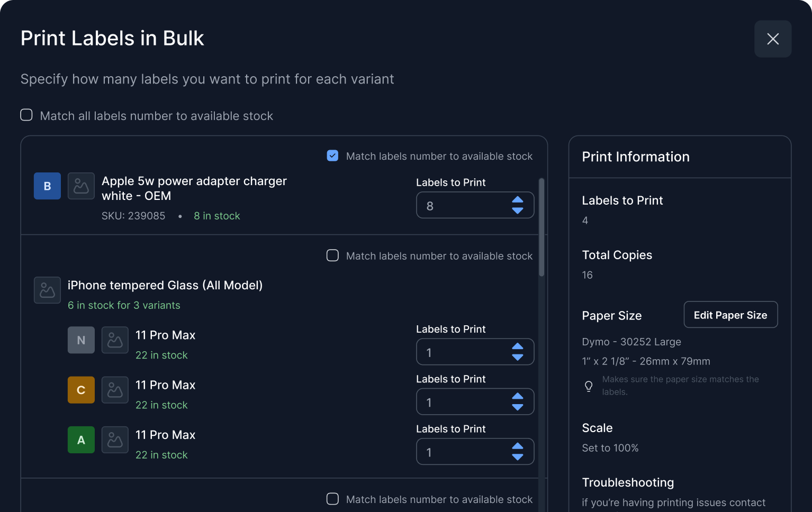
Task: Click the blue B badge icon
Action: [x=47, y=186]
